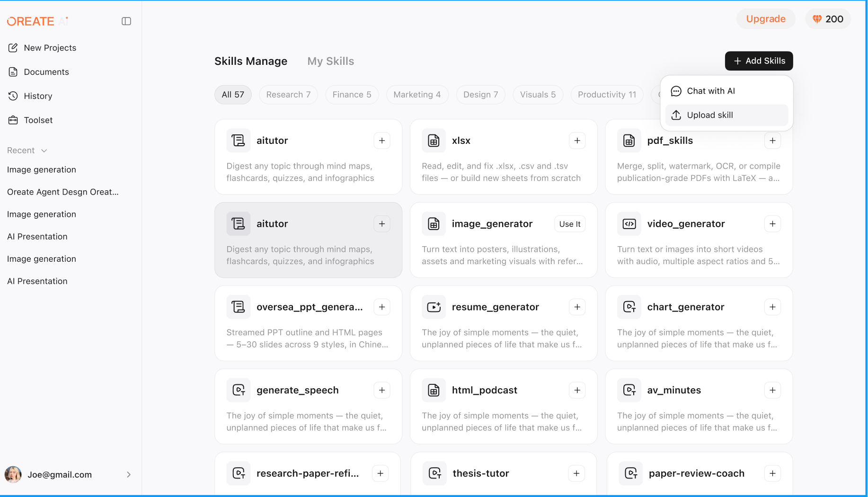Add the generate_speech skill plus icon
868x497 pixels.
(382, 390)
